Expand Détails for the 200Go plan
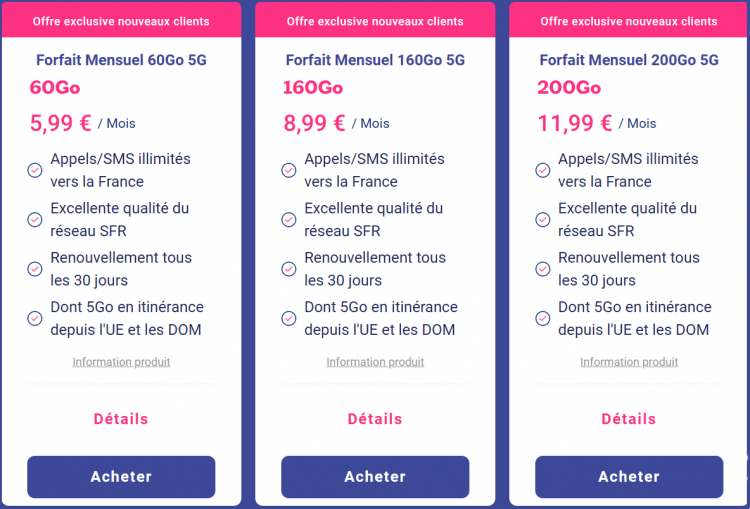The height and width of the screenshot is (509, 750). tap(629, 419)
